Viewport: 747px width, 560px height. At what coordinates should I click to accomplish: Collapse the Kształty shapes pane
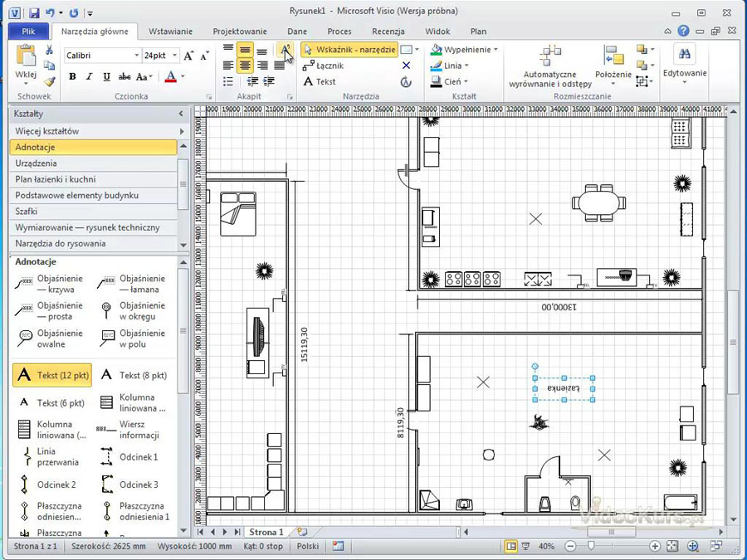pyautogui.click(x=181, y=114)
